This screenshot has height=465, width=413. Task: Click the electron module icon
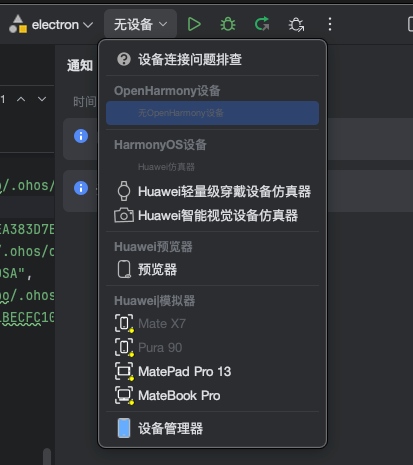[x=18, y=24]
